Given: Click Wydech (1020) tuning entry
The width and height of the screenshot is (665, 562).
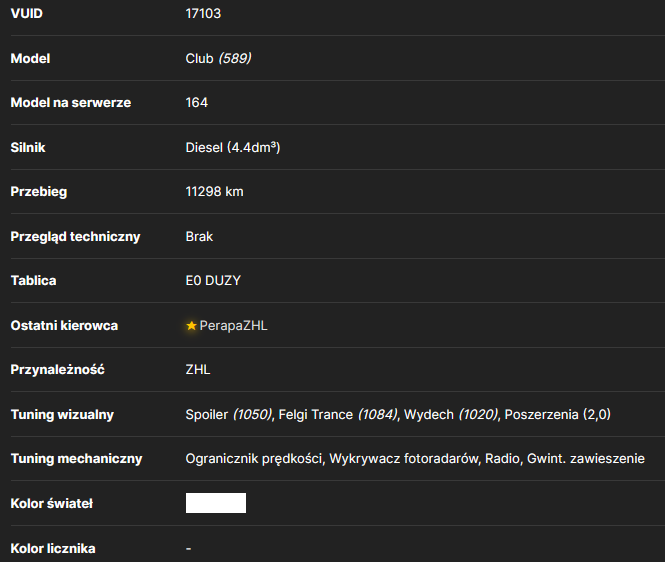Looking at the screenshot, I should click(x=451, y=415).
